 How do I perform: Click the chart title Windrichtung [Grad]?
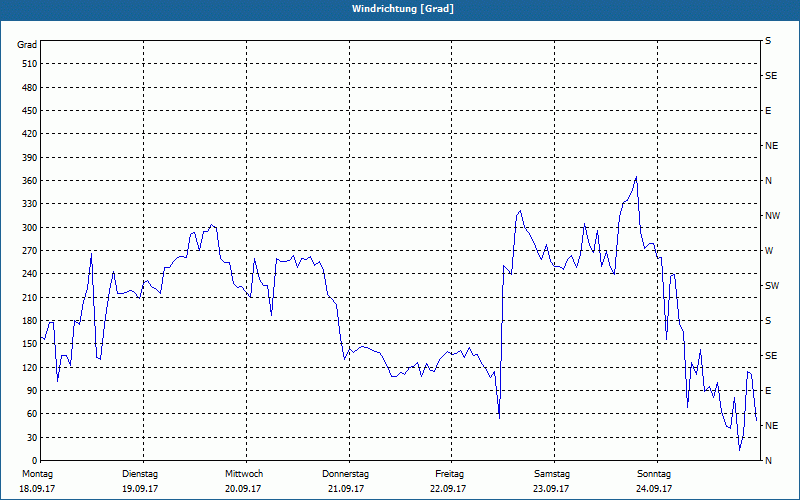(x=403, y=9)
